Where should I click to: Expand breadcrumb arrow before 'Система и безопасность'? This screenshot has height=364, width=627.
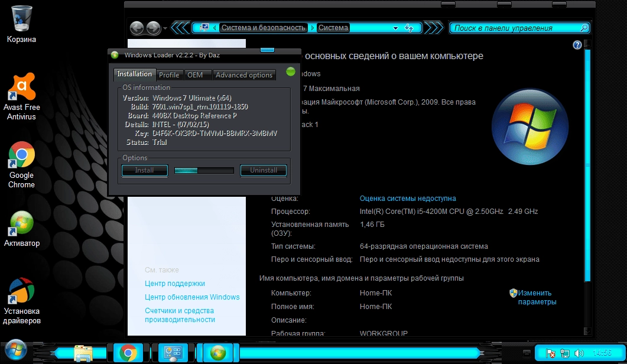click(x=215, y=28)
